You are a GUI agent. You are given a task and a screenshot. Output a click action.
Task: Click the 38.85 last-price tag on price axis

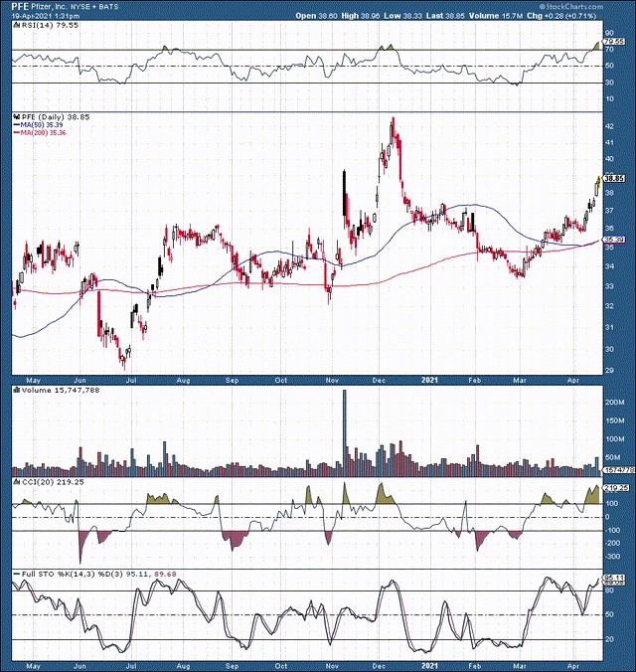tap(614, 179)
